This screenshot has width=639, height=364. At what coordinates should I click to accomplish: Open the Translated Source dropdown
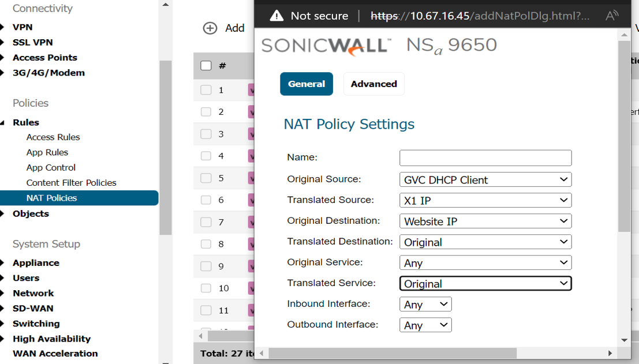pyautogui.click(x=485, y=201)
